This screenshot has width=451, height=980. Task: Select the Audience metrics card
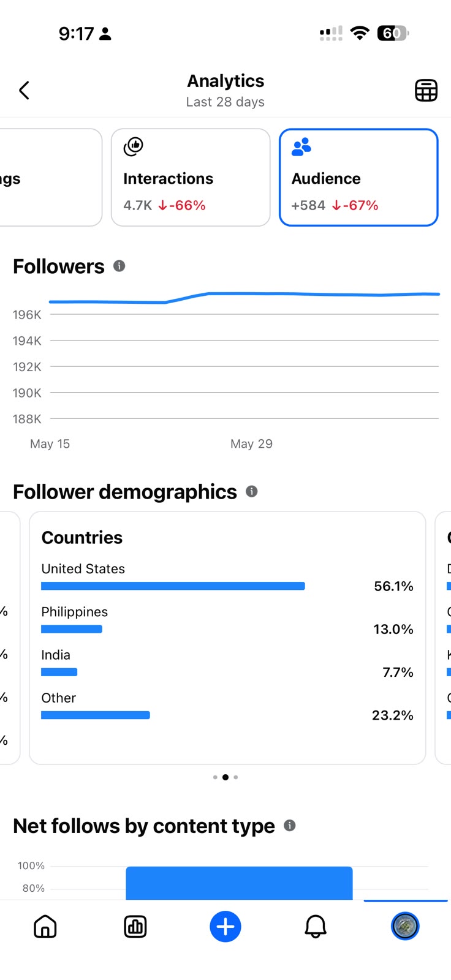pos(358,177)
